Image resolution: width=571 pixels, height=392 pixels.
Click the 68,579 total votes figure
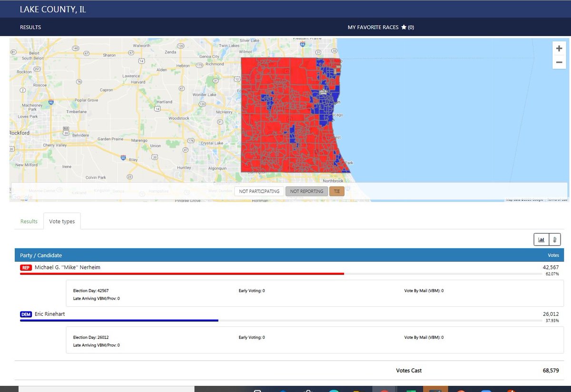(x=551, y=370)
